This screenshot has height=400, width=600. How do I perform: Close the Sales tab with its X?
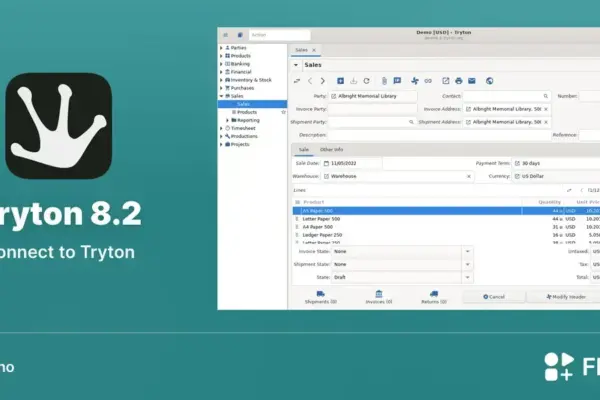[x=314, y=50]
